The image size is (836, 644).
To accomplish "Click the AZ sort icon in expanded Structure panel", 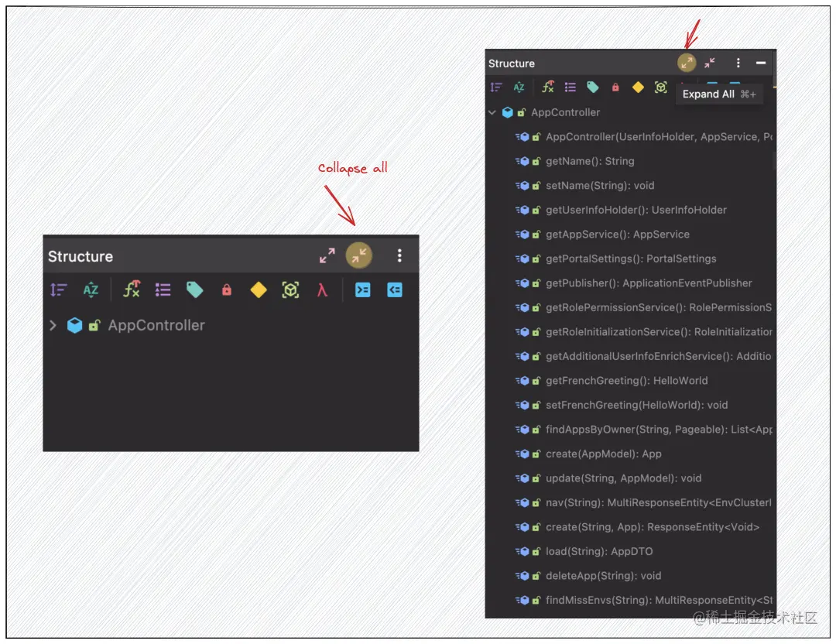I will (519, 87).
